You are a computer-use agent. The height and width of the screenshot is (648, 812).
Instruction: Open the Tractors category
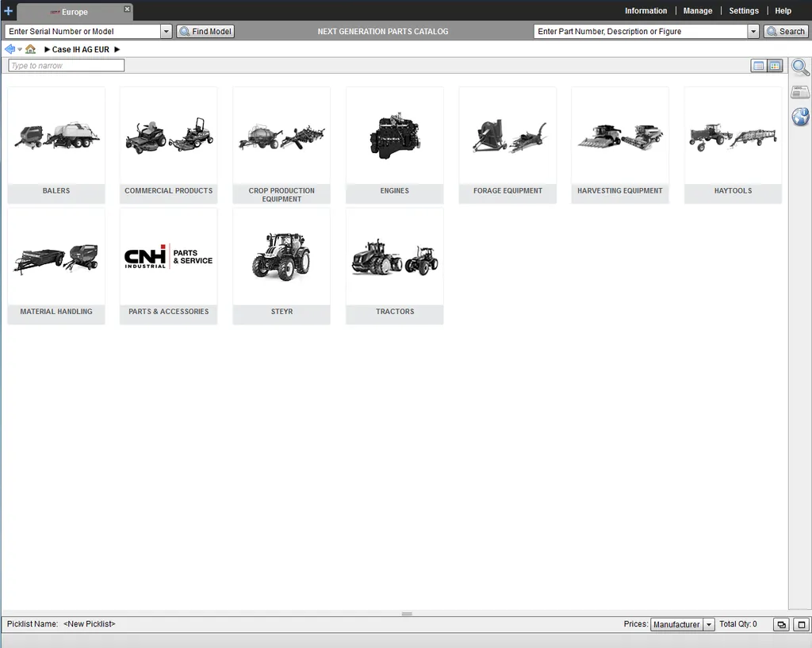tap(395, 266)
